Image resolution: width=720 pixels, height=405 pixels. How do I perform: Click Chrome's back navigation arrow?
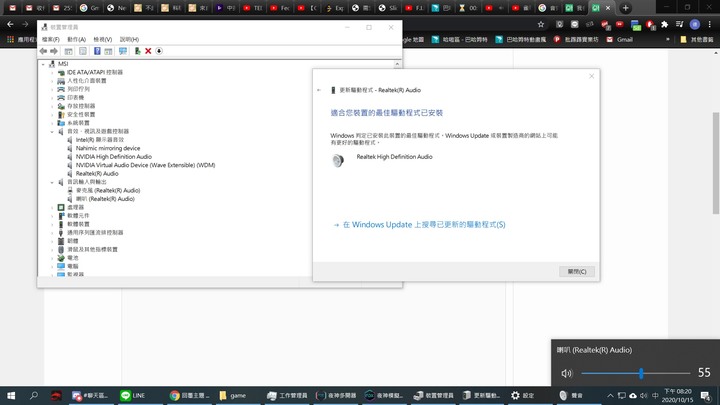10,24
